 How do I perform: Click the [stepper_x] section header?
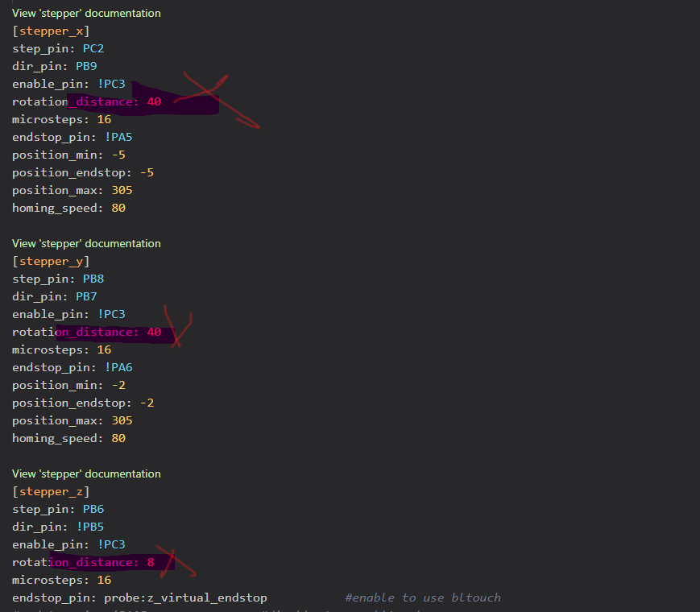coord(51,31)
